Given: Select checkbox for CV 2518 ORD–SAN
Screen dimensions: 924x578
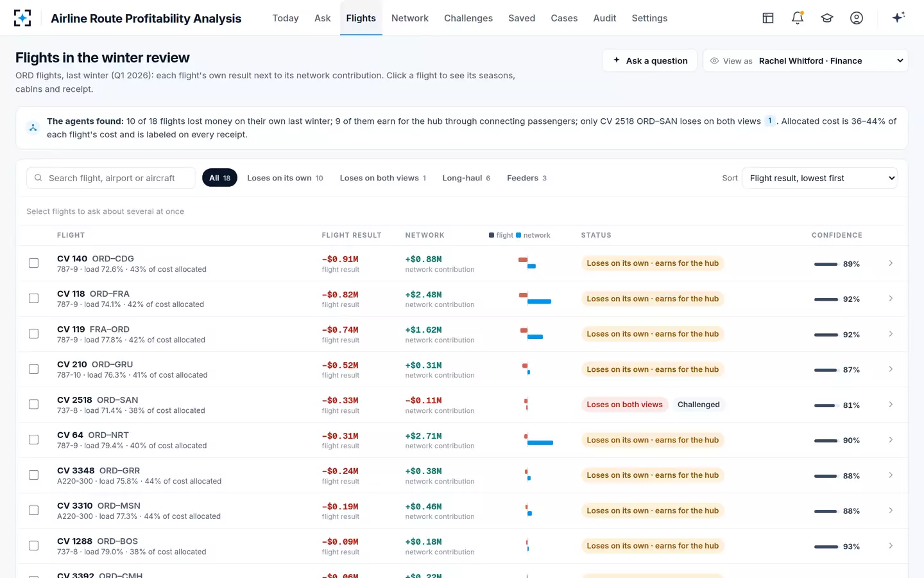Looking at the screenshot, I should [x=34, y=405].
